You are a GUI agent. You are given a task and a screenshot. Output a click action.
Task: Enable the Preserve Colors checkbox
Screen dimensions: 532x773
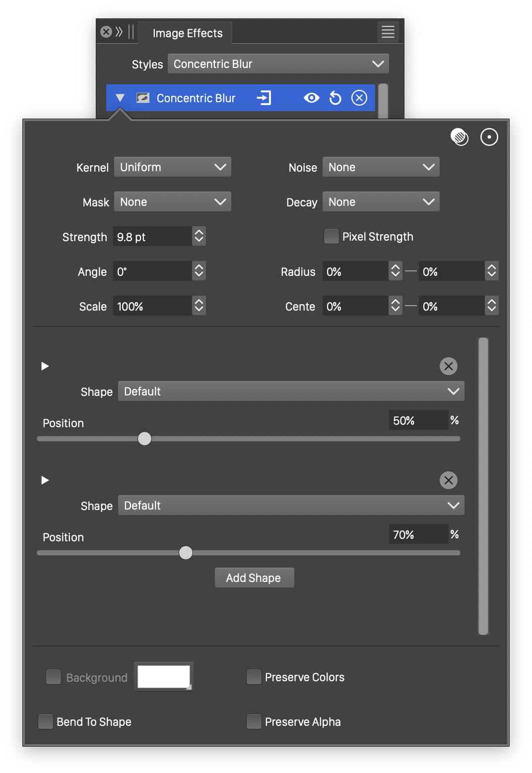tap(254, 677)
